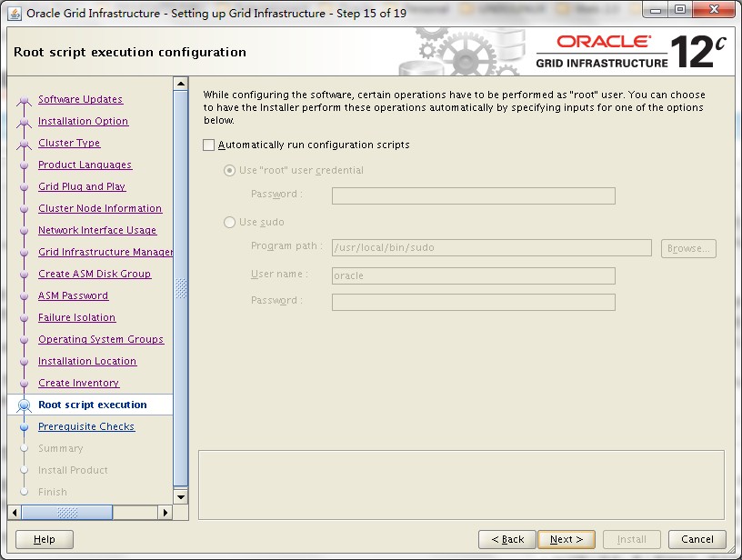The image size is (742, 560).
Task: Open Cluster Node Information step
Action: click(100, 208)
